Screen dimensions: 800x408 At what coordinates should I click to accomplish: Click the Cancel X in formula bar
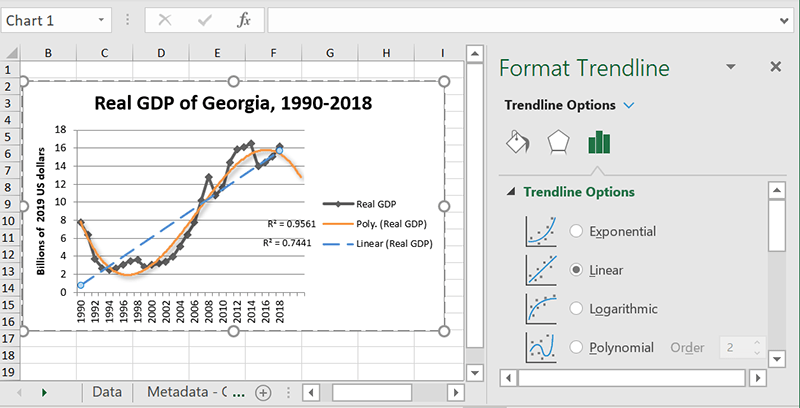165,20
